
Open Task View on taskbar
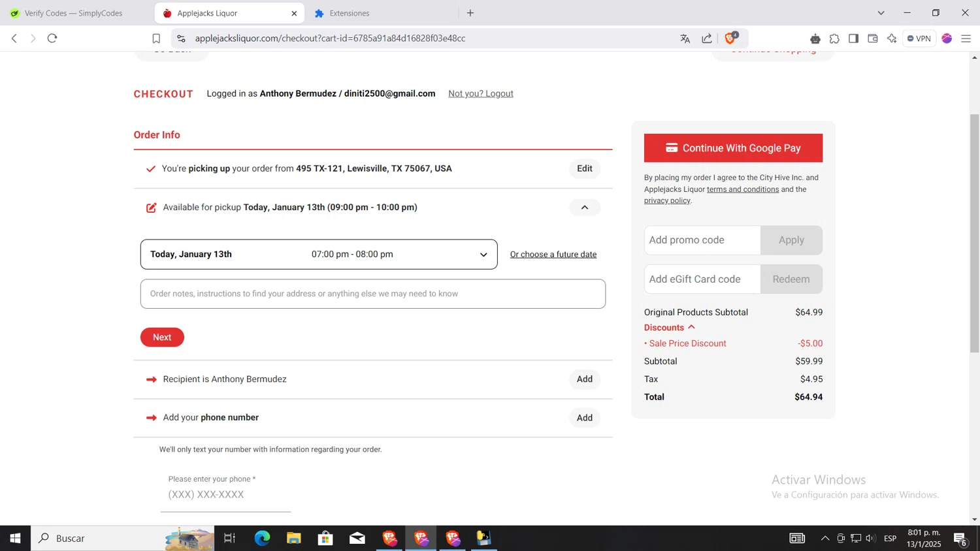coord(229,538)
